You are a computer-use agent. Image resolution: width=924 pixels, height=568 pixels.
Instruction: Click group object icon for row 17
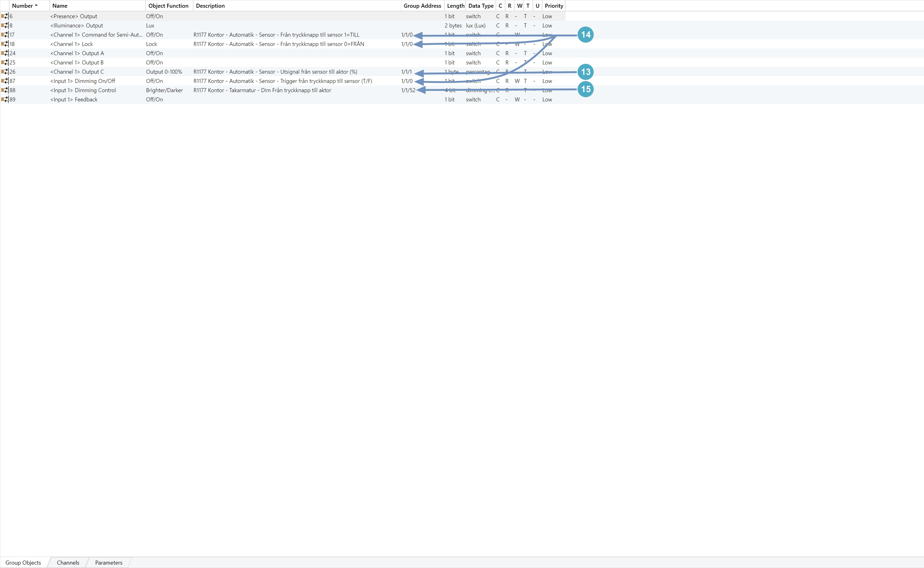[x=5, y=35]
